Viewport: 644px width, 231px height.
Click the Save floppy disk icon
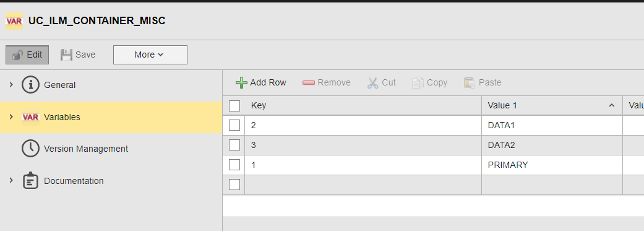(66, 54)
